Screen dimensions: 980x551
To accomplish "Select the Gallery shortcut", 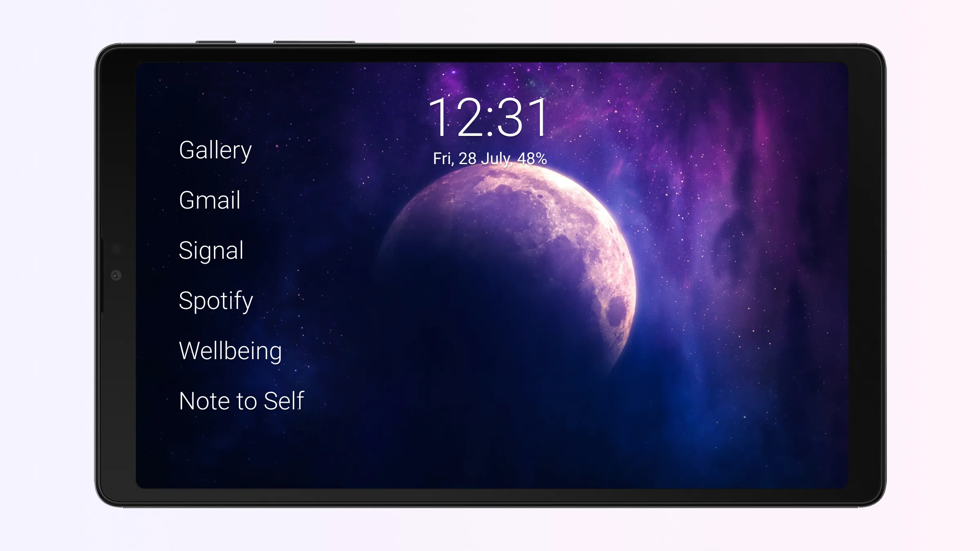I will pyautogui.click(x=215, y=149).
